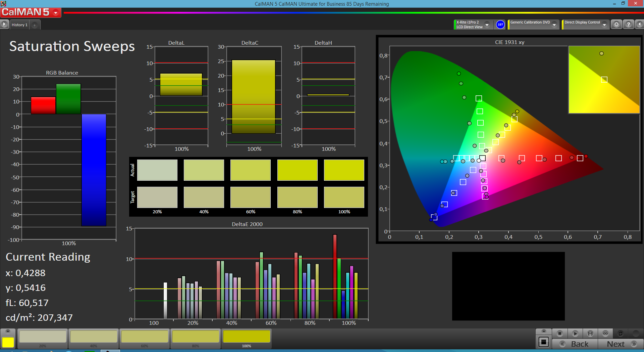Restore down the CalMAN window
Screen dimensions: 644x352
pos(623,3)
